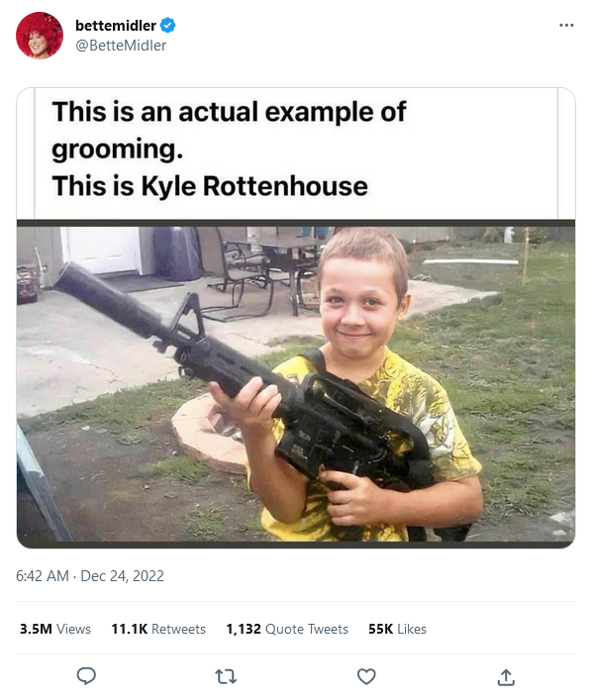592x700 pixels.
Task: Open the share upload icon
Action: [x=506, y=677]
